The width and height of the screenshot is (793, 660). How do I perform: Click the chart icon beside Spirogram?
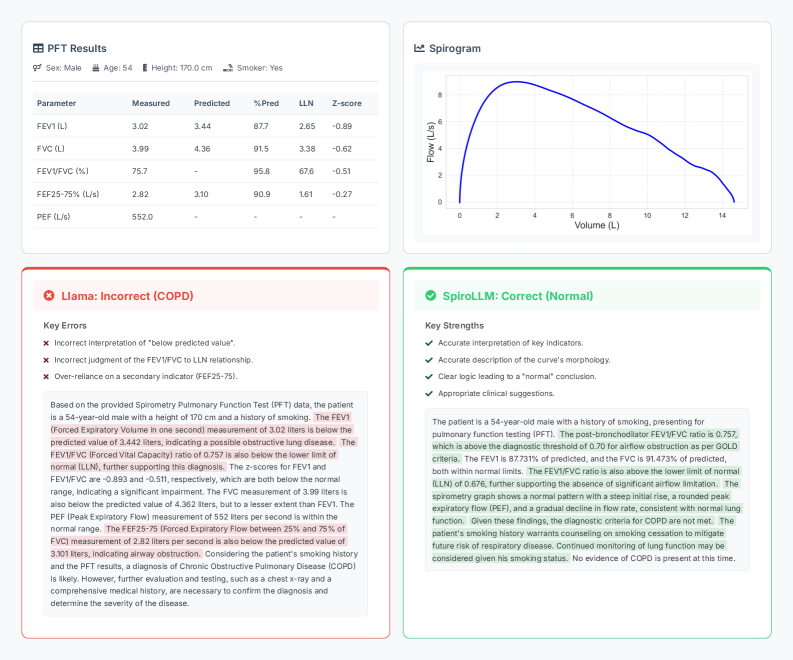coord(419,49)
